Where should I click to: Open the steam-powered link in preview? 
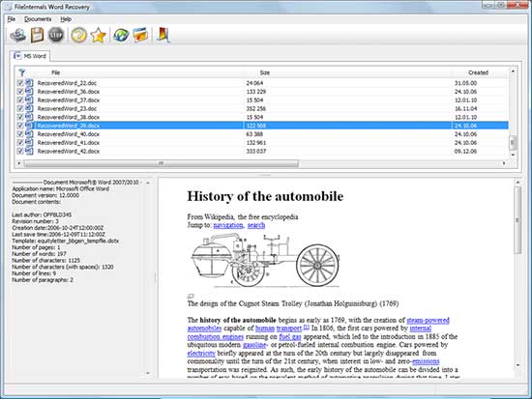[x=428, y=320]
